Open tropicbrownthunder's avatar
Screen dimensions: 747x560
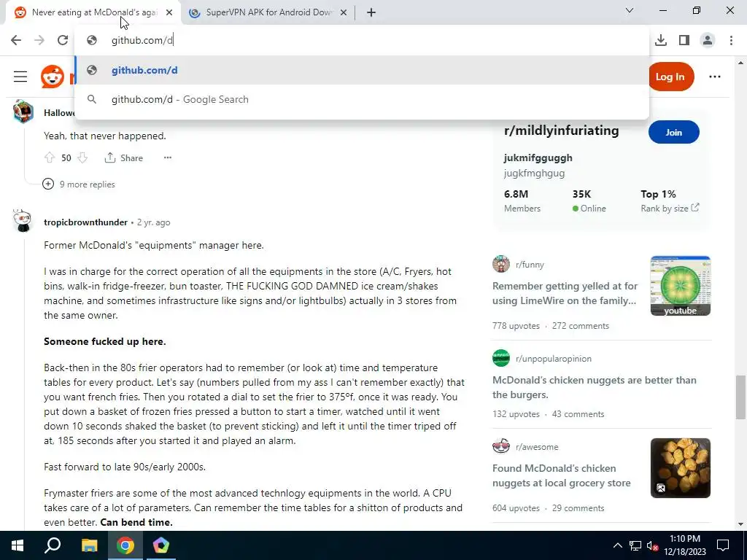[23, 221]
